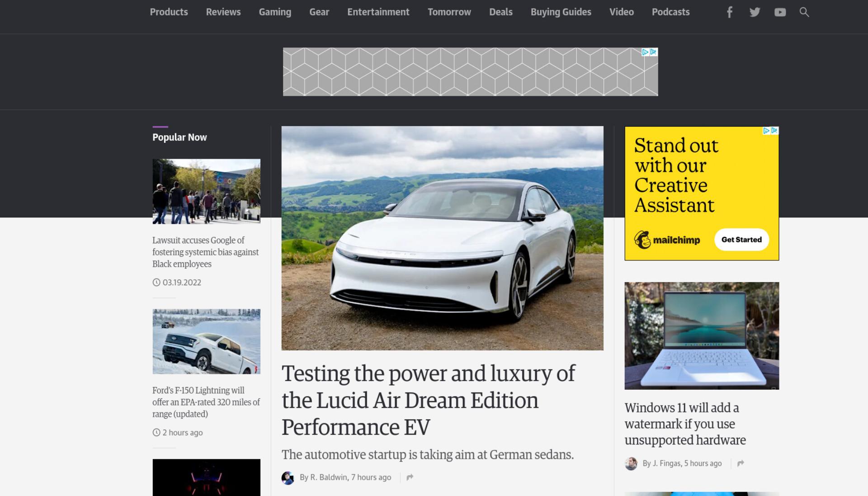This screenshot has height=496, width=868.
Task: Open the Lucid Air Dream Edition headline
Action: pos(428,401)
